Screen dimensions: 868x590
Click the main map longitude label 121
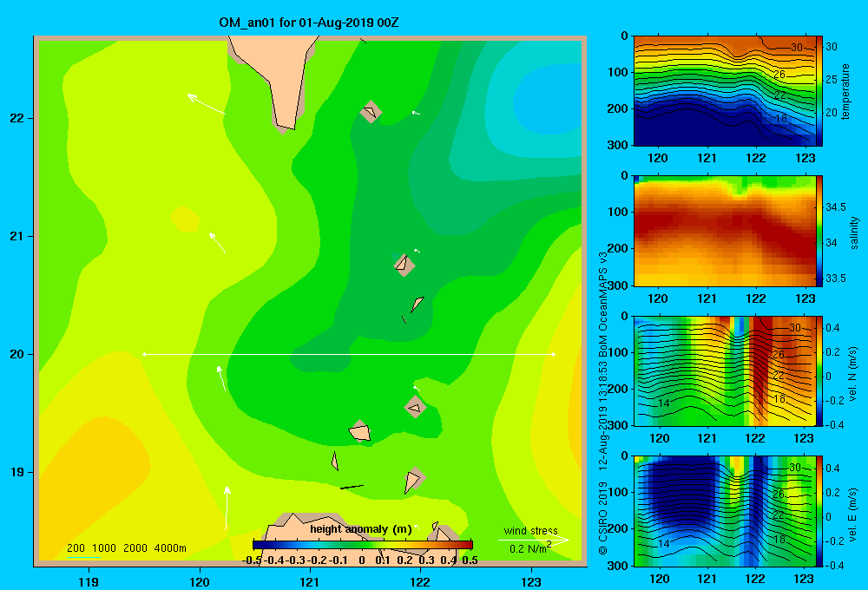310,581
